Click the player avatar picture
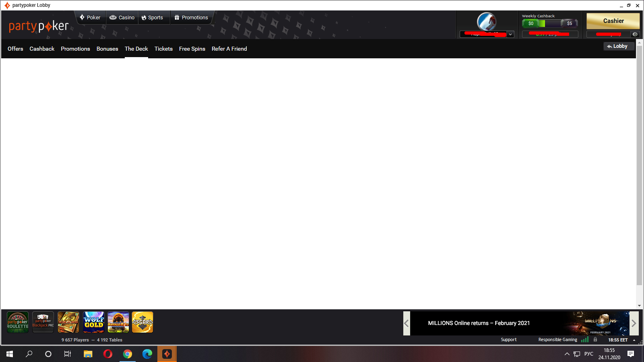Screen dimensions: 644x362 487,21
